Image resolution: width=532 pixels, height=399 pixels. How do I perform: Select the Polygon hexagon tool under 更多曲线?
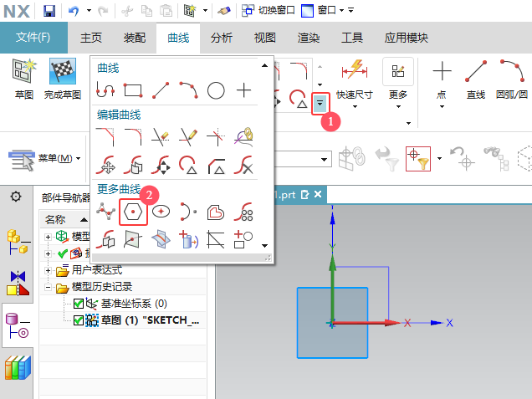133,212
